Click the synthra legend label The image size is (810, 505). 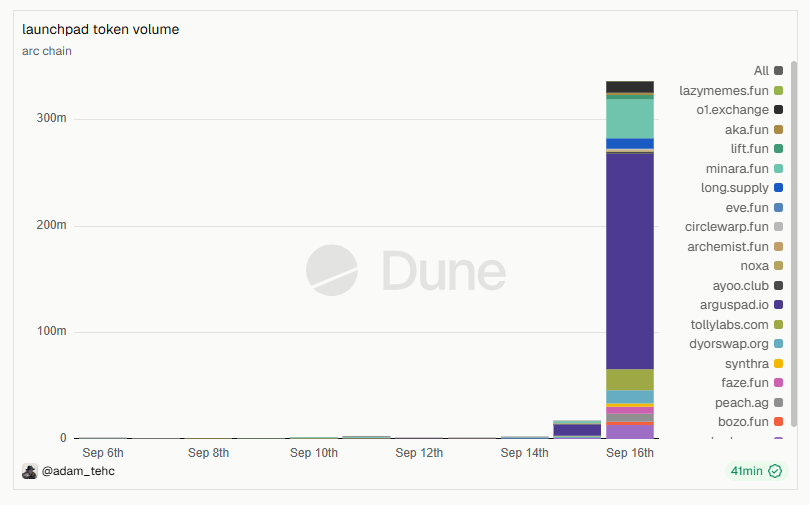(746, 364)
